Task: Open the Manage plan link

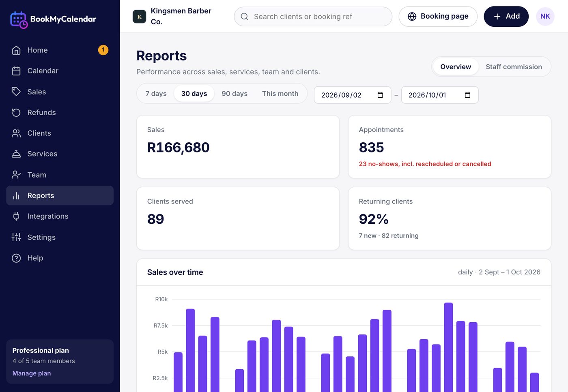Action: 32,373
